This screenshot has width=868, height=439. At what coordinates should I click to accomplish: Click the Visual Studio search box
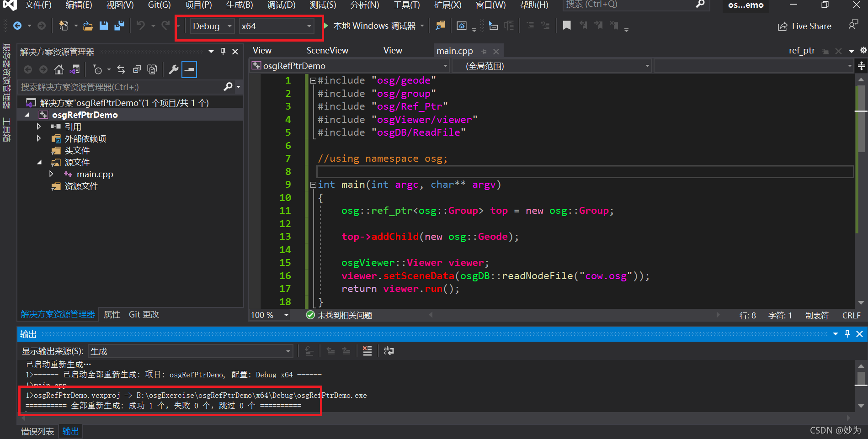(635, 5)
